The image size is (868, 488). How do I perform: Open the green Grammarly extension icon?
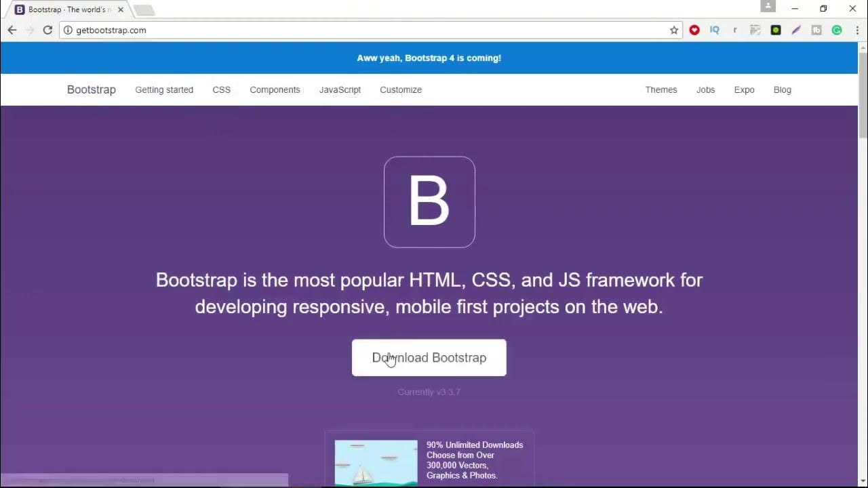837,30
